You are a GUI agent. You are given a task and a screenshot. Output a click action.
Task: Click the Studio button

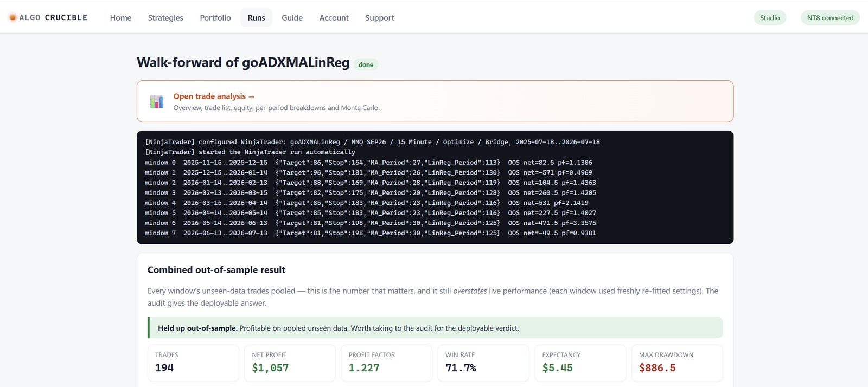pyautogui.click(x=770, y=18)
